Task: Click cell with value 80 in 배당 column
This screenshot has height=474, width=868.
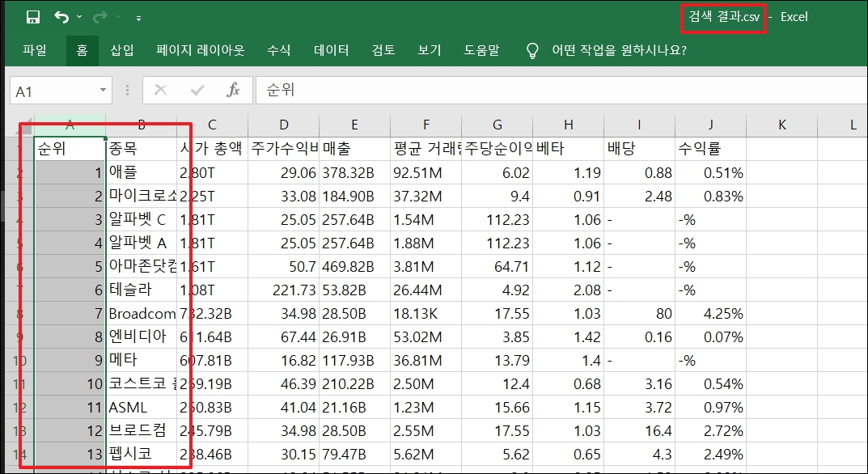Action: (639, 313)
